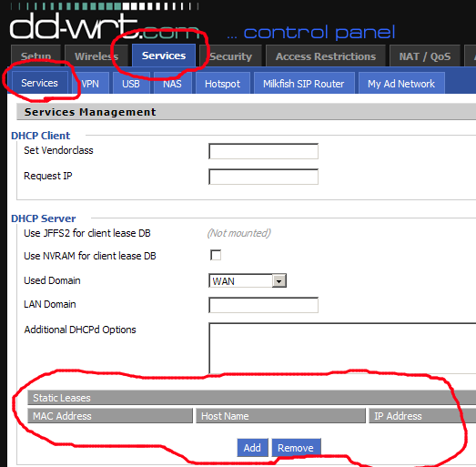Viewport: 476px width, 467px height.
Task: Open the USB sub-tab
Action: [x=131, y=83]
